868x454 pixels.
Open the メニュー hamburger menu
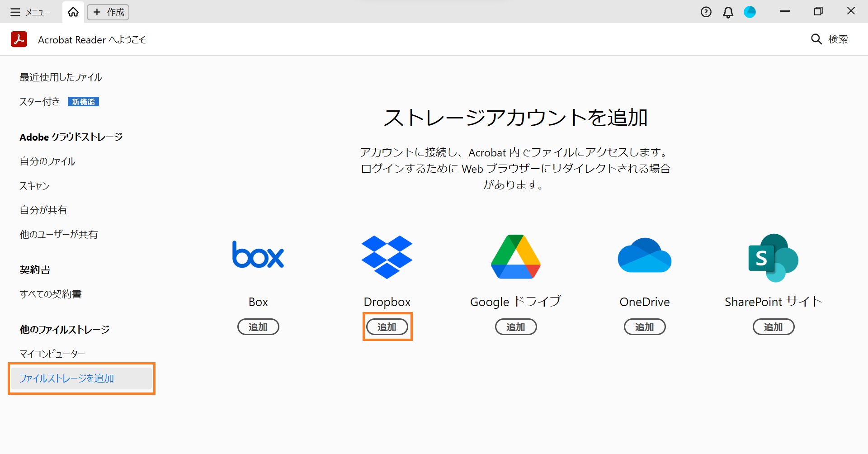(15, 12)
